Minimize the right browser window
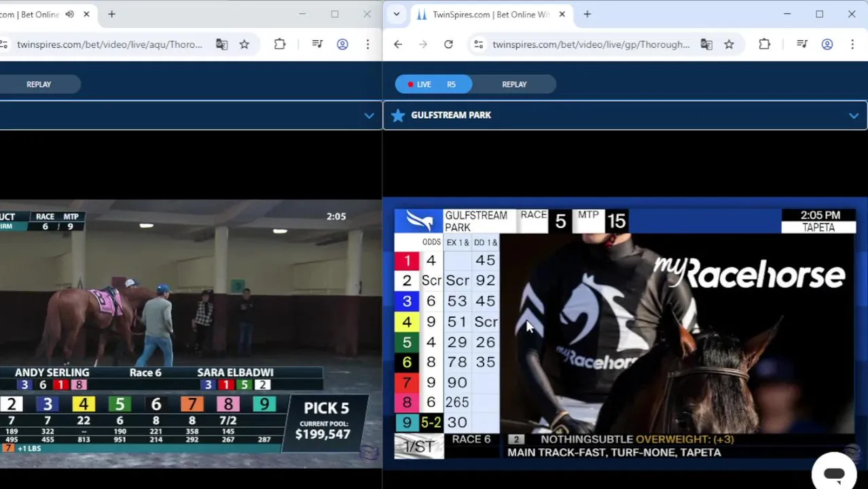 787,14
